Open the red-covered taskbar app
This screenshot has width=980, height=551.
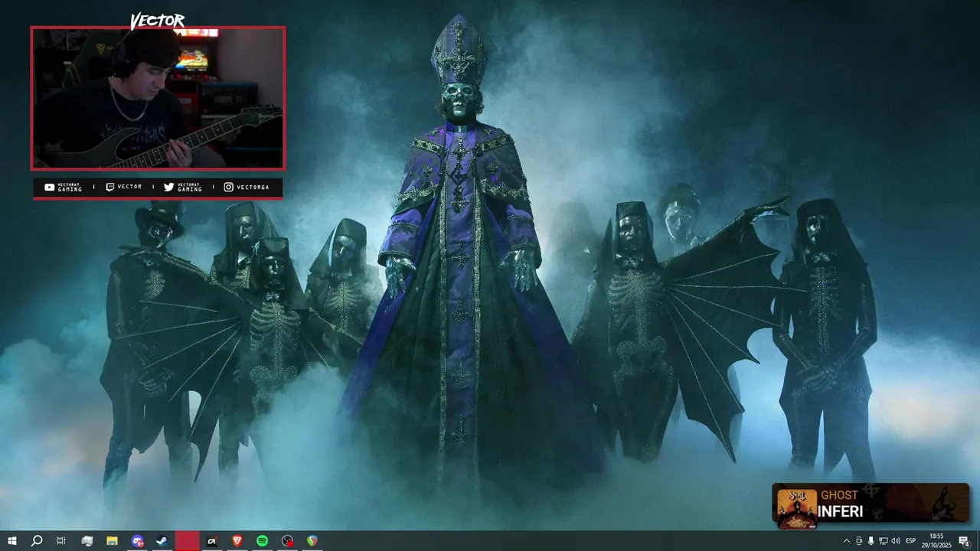pos(188,541)
